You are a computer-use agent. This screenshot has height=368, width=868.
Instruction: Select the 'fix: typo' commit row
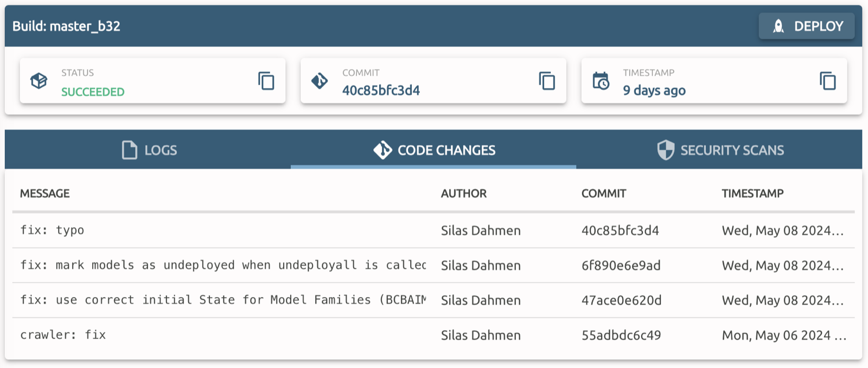[433, 230]
